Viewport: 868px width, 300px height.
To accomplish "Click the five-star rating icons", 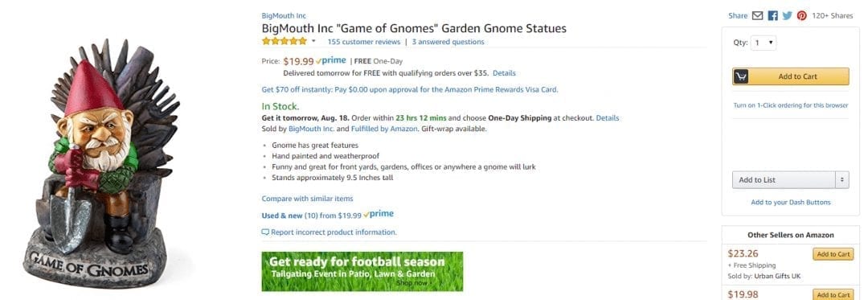I will click(x=284, y=42).
